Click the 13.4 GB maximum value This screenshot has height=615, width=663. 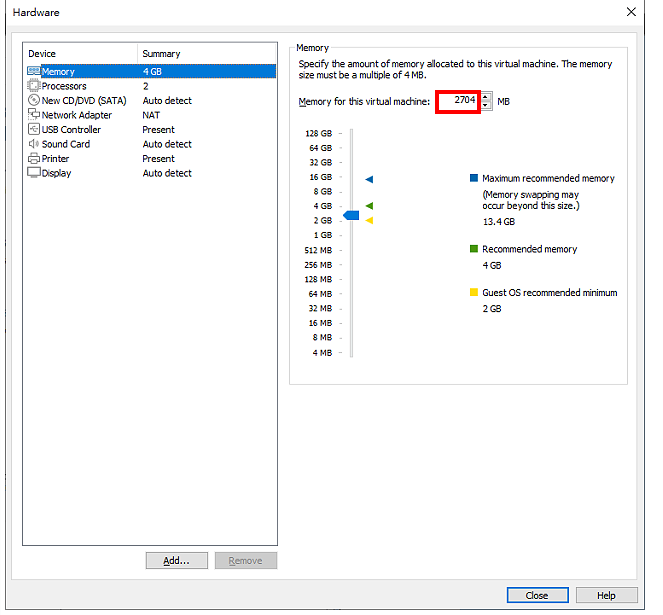tap(499, 222)
